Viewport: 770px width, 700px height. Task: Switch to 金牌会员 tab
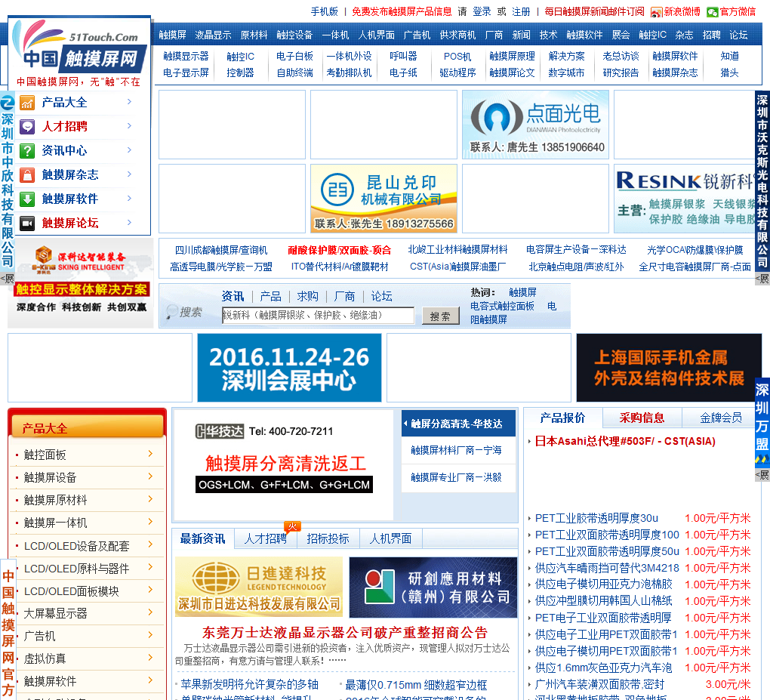(x=721, y=418)
